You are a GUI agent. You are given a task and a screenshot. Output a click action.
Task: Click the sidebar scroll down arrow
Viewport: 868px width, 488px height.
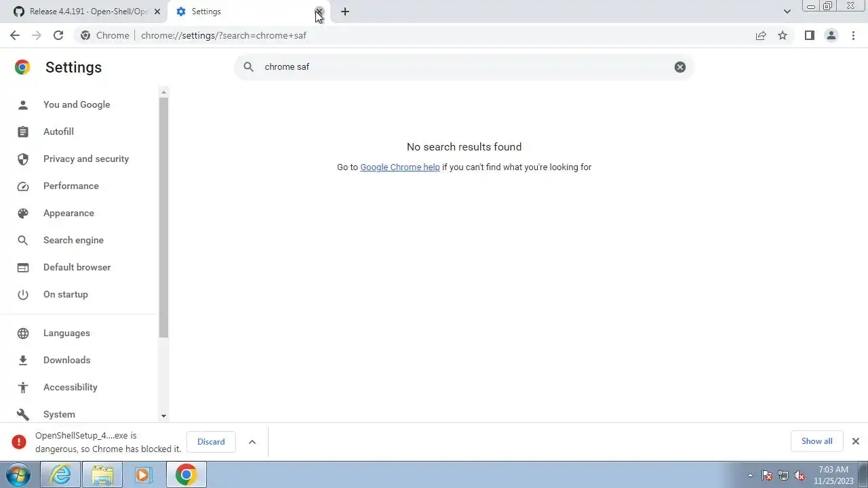163,415
